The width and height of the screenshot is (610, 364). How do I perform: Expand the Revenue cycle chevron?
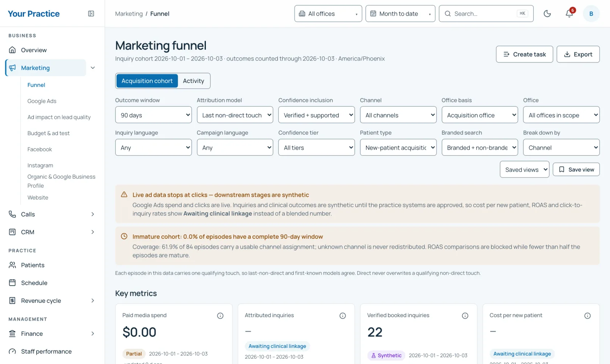pos(93,301)
